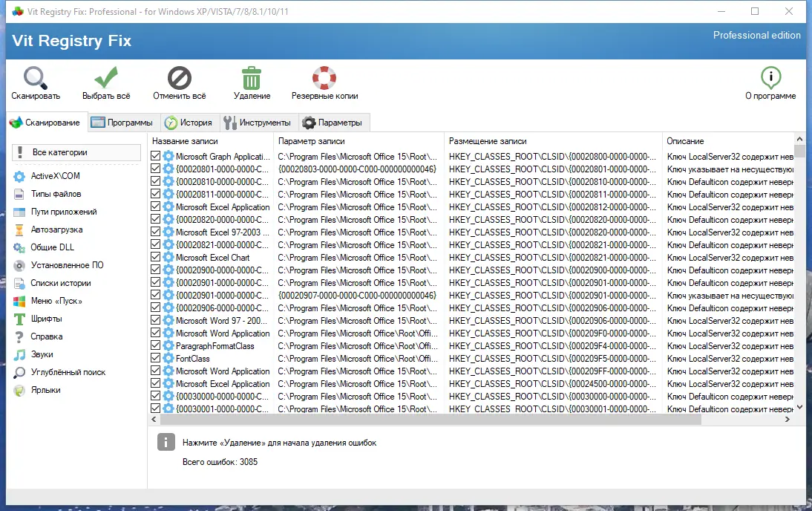Select Звуки music note icon
The width and height of the screenshot is (812, 511).
(19, 354)
